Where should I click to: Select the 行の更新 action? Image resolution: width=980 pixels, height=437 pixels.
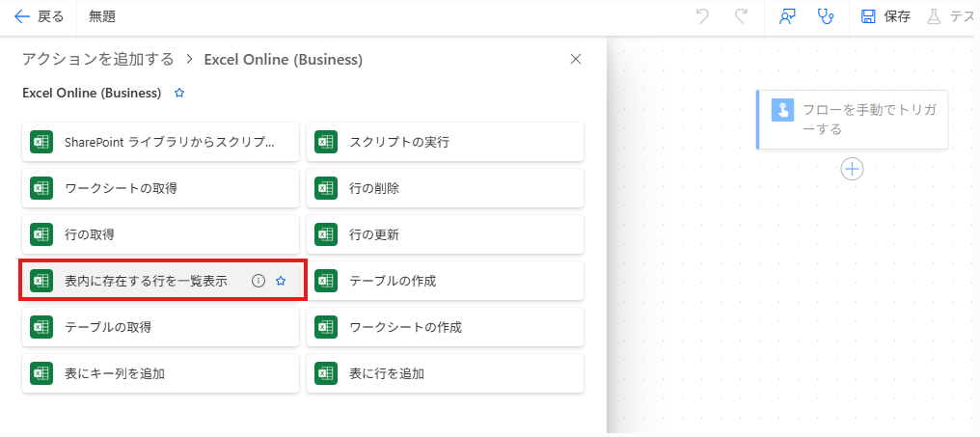[445, 234]
